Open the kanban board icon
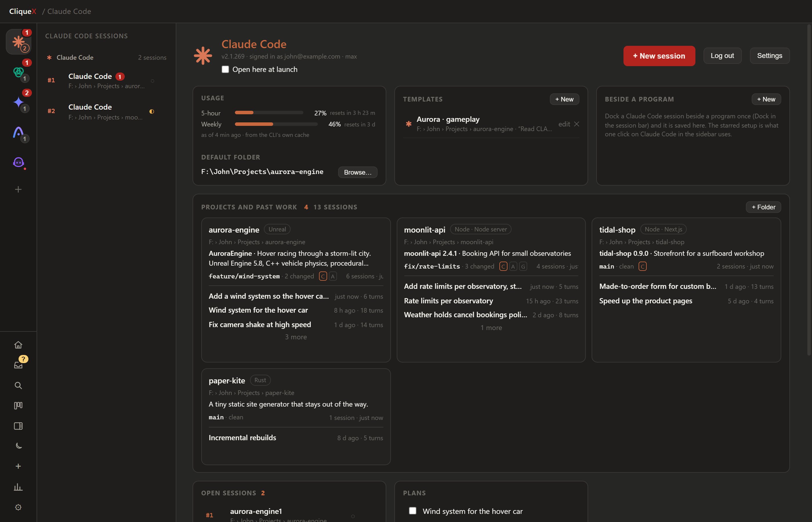 [x=18, y=405]
